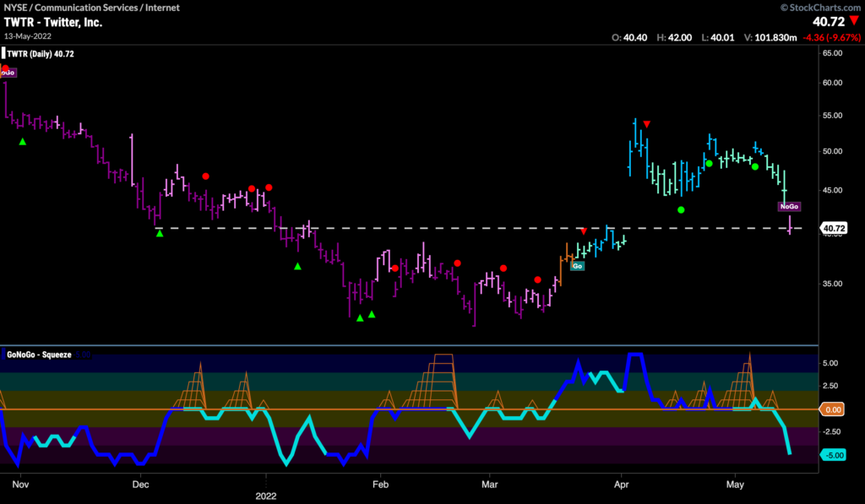Click the red down triangle near the April high
Screen dimensions: 865x504
(646, 125)
